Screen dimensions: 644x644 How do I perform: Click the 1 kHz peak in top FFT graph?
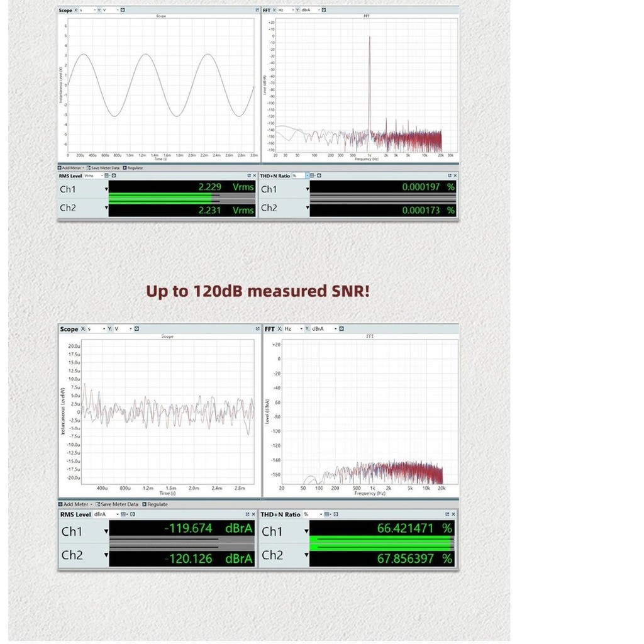tap(370, 39)
